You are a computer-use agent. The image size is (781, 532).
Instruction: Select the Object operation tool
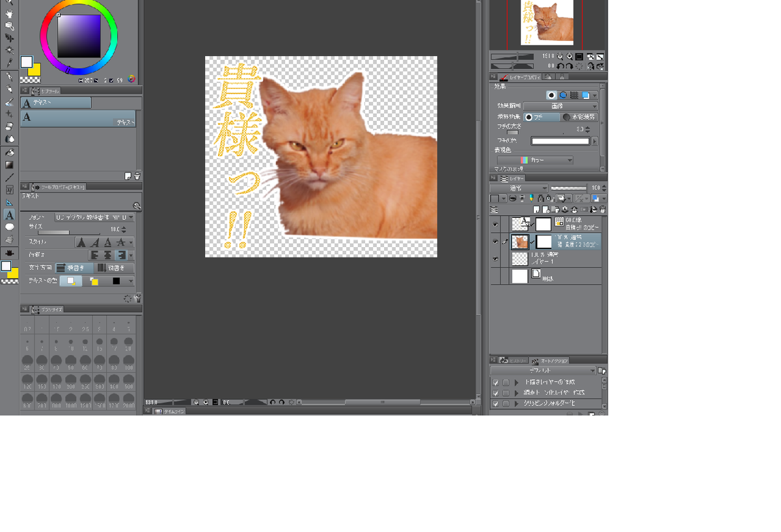point(9,26)
